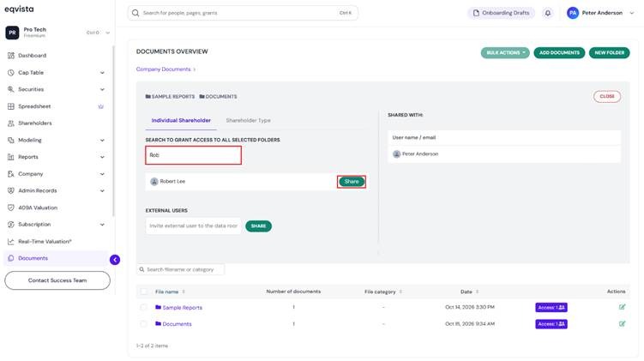
Task: Click the Modeling sidebar icon
Action: point(11,140)
